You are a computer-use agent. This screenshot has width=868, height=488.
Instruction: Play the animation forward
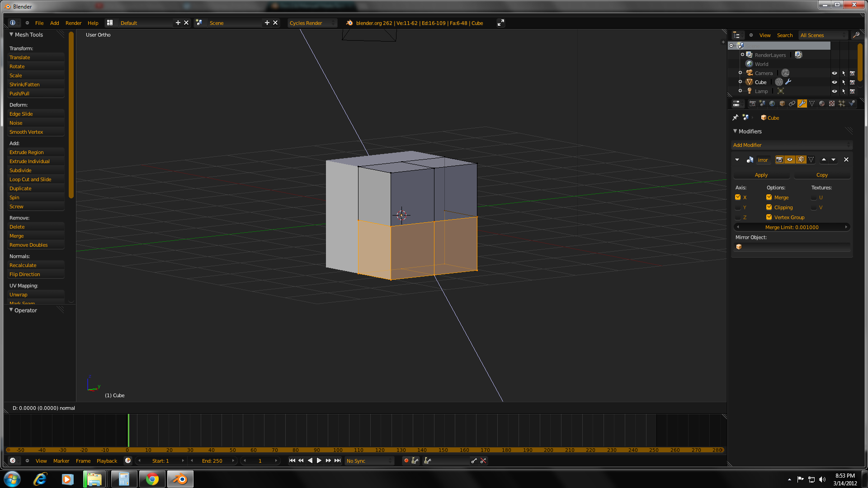[319, 461]
